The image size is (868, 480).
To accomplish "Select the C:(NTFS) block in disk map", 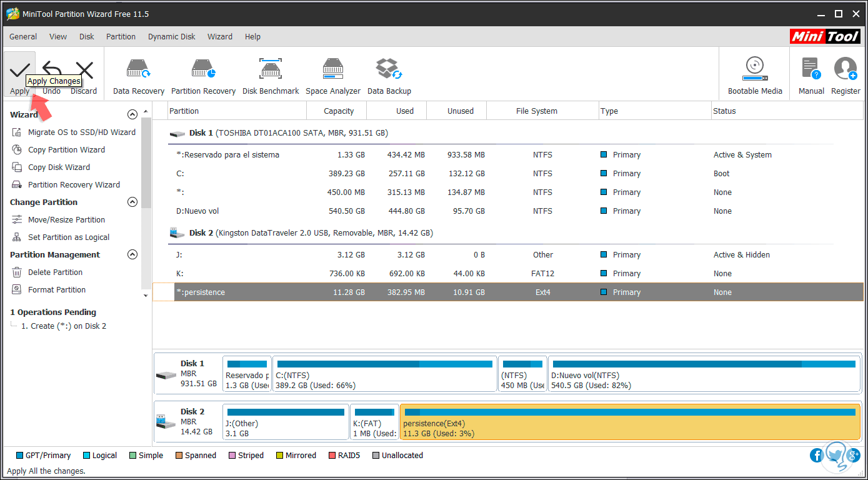I will tap(384, 374).
